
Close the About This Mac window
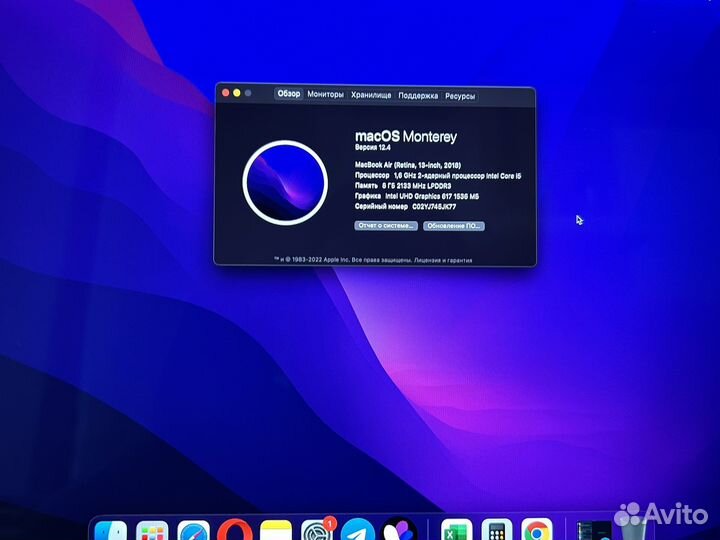tap(225, 93)
